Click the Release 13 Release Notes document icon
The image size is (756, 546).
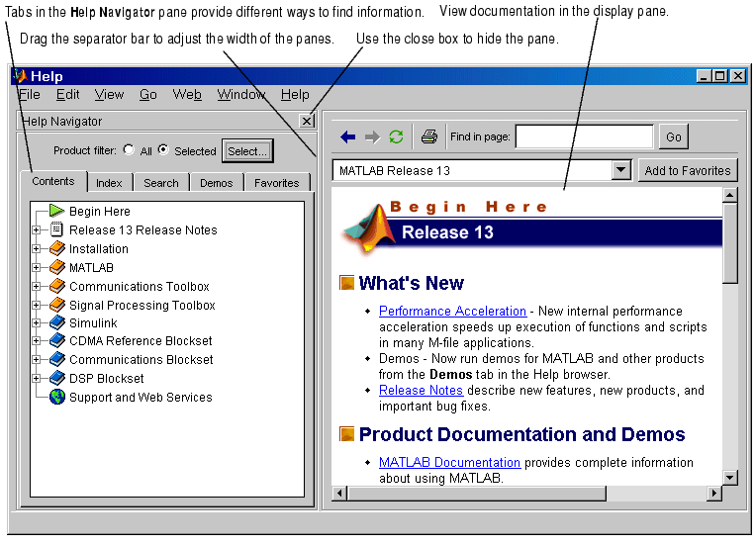(x=56, y=229)
